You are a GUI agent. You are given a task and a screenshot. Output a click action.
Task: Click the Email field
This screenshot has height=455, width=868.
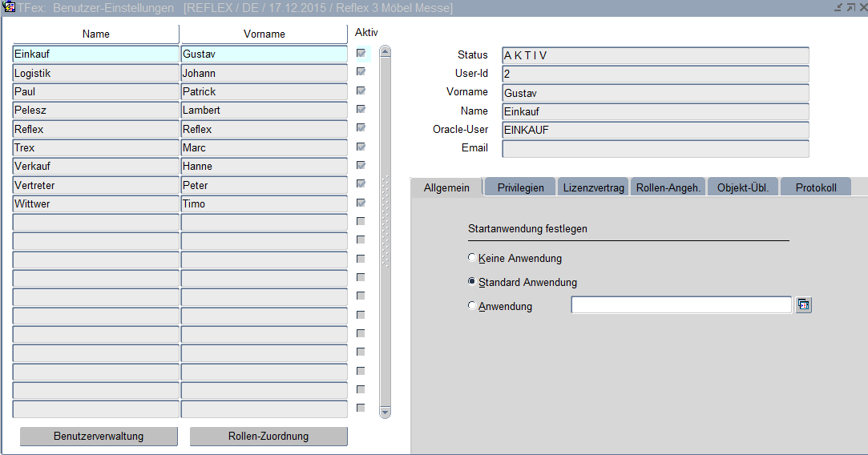[x=655, y=148]
